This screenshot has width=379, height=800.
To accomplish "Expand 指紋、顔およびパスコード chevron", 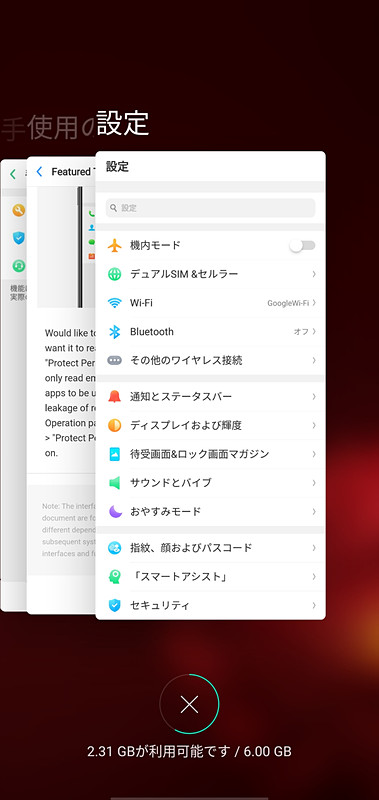I will click(314, 548).
